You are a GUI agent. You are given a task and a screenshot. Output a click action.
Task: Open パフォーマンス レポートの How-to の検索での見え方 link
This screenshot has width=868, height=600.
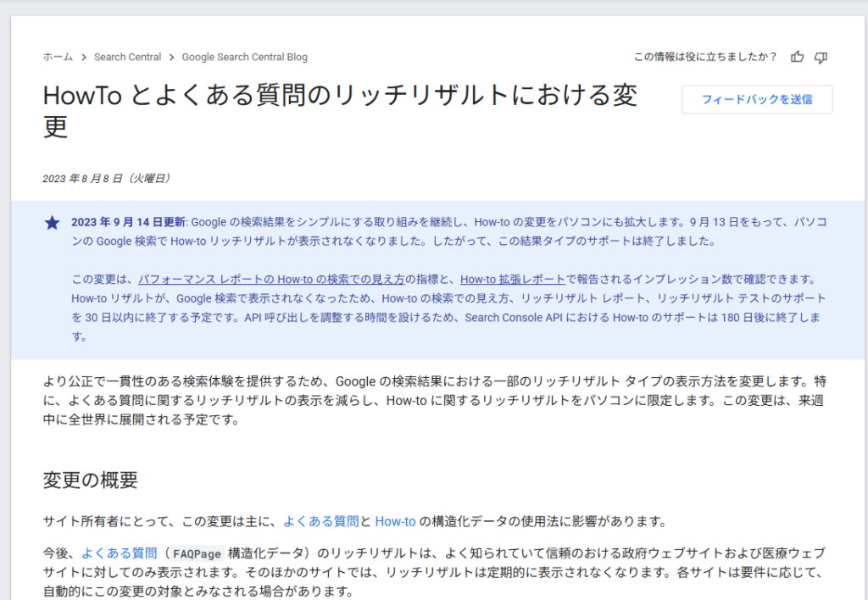click(x=271, y=279)
